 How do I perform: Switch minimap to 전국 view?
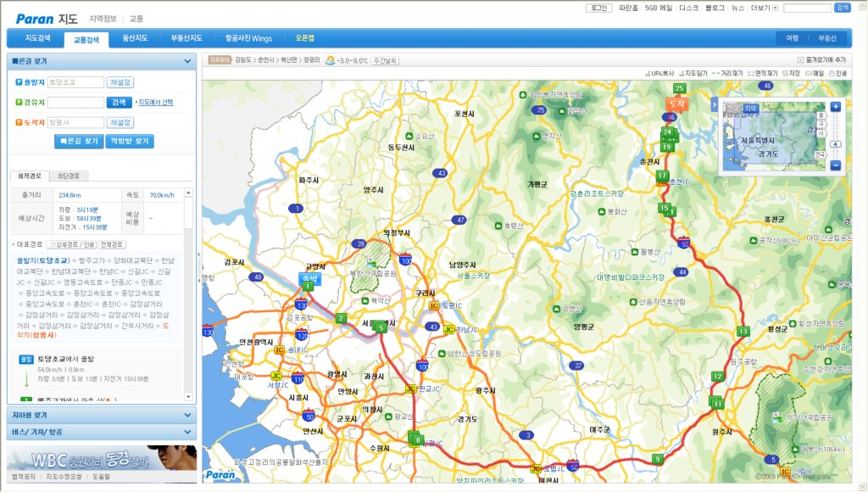pos(733,109)
